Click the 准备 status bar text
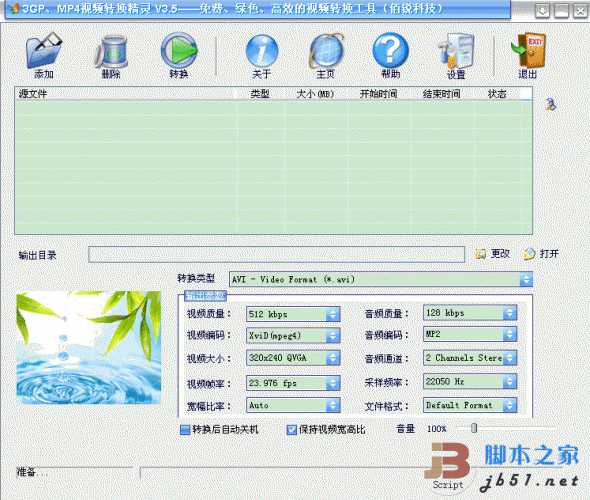This screenshot has height=500, width=590. coord(31,472)
